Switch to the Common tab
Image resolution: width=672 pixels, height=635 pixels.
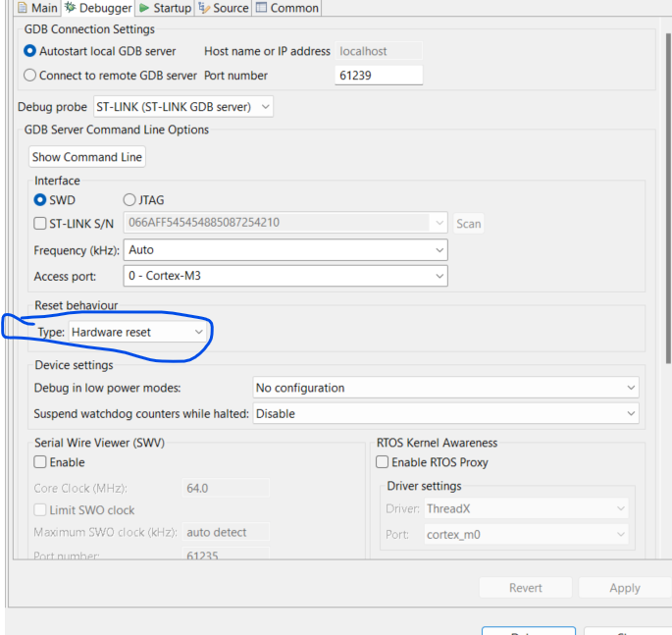coord(286,8)
